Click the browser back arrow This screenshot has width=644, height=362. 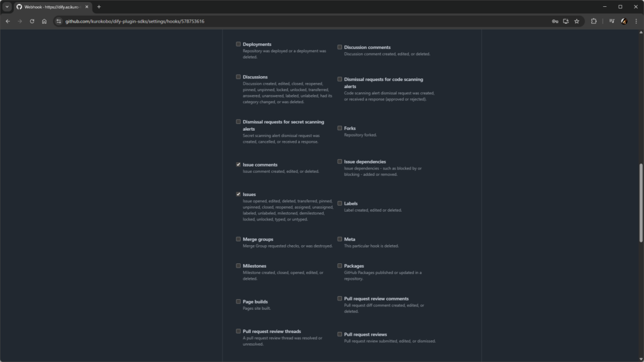tap(8, 21)
